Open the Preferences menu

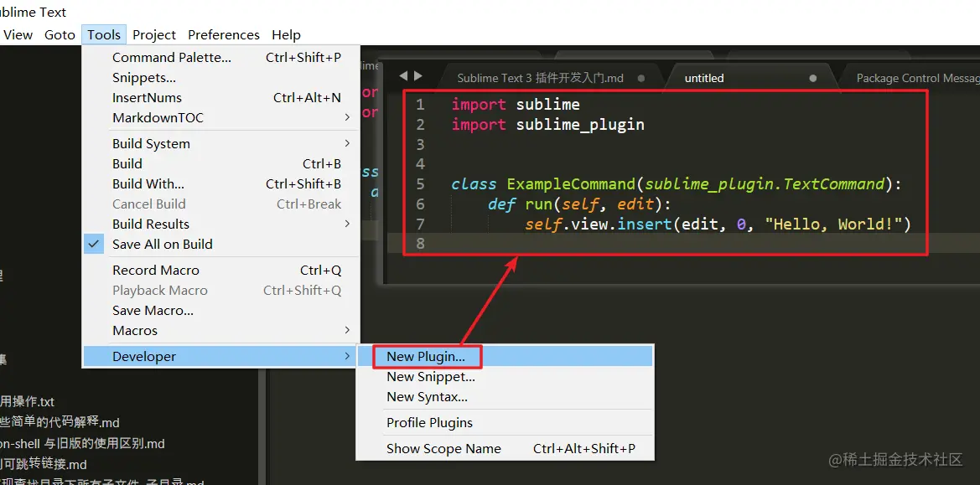[x=224, y=35]
